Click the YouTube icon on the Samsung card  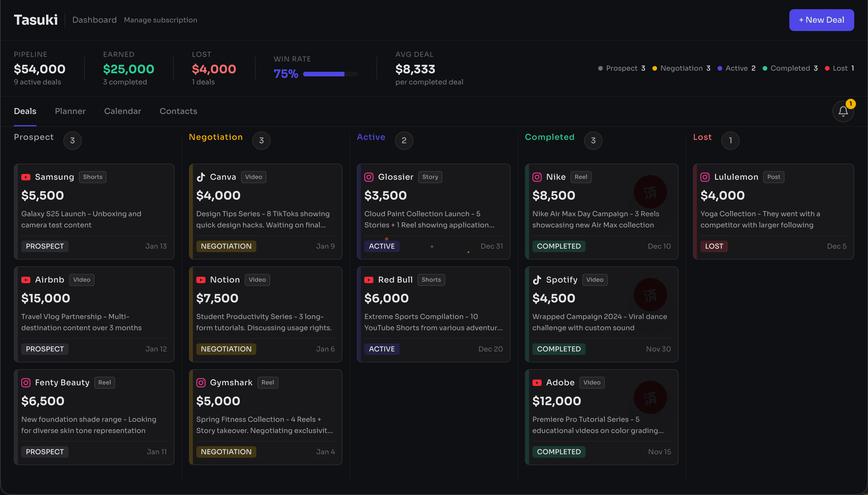click(x=26, y=177)
